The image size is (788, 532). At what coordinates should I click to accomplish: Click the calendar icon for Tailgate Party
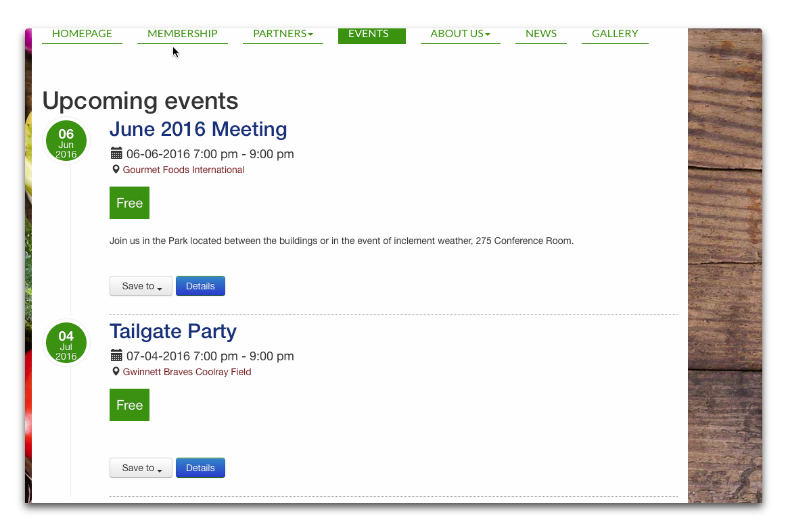tap(116, 356)
